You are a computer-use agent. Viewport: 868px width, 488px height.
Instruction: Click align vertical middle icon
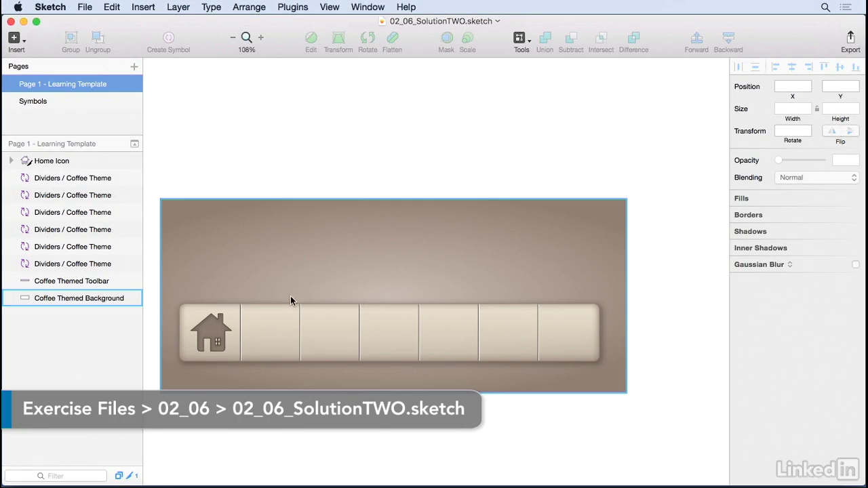click(x=840, y=66)
